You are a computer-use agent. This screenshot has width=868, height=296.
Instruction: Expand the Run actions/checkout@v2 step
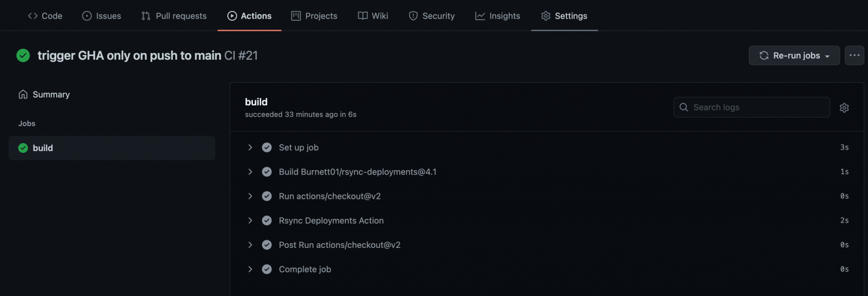click(250, 196)
